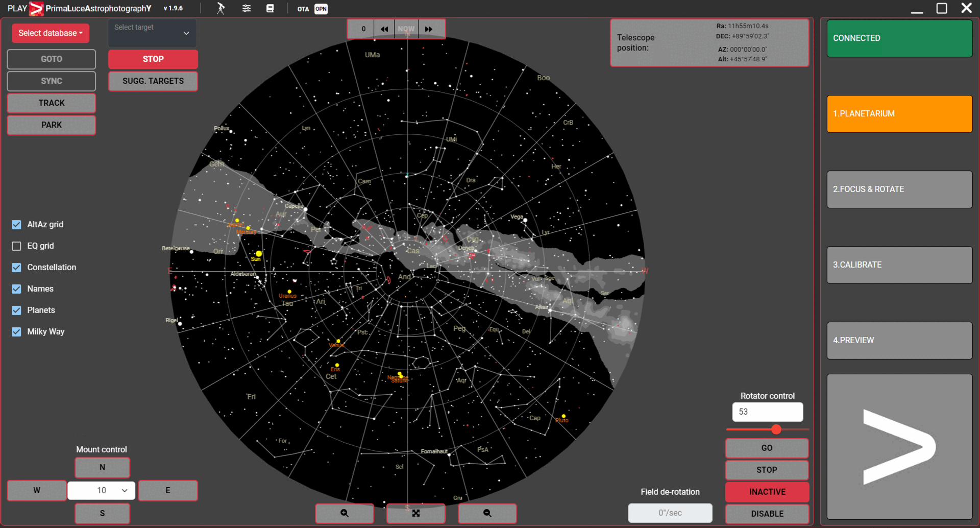
Task: Click the Sun on the sky map
Action: point(259,254)
